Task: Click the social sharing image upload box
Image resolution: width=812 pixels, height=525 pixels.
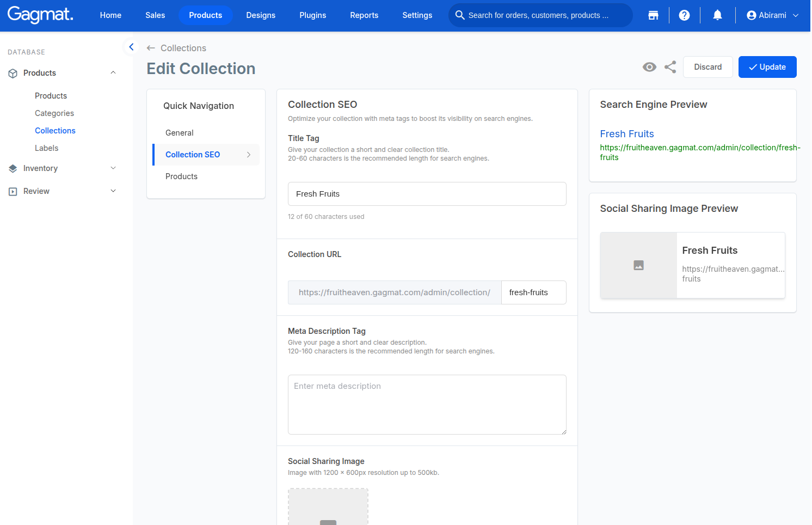Action: click(328, 507)
